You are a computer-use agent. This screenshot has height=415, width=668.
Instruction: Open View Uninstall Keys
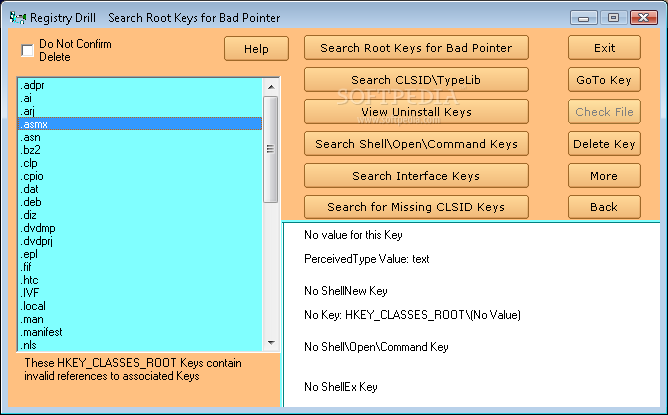(x=416, y=112)
